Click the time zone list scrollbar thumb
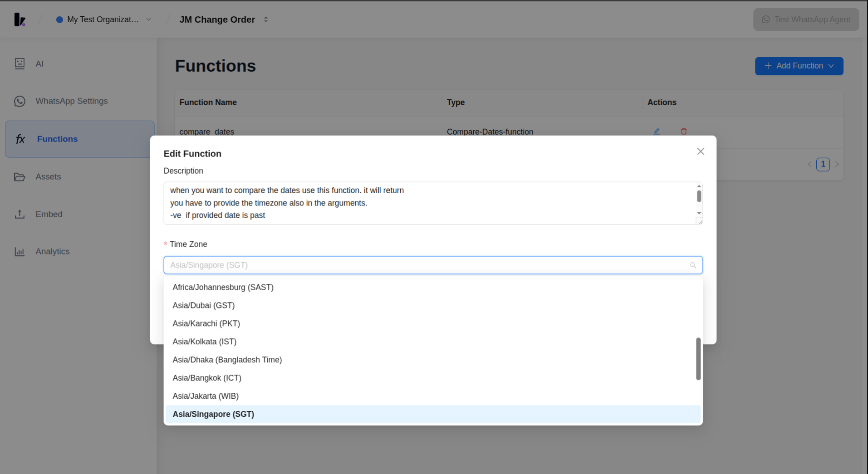The height and width of the screenshot is (474, 868). [x=698, y=359]
